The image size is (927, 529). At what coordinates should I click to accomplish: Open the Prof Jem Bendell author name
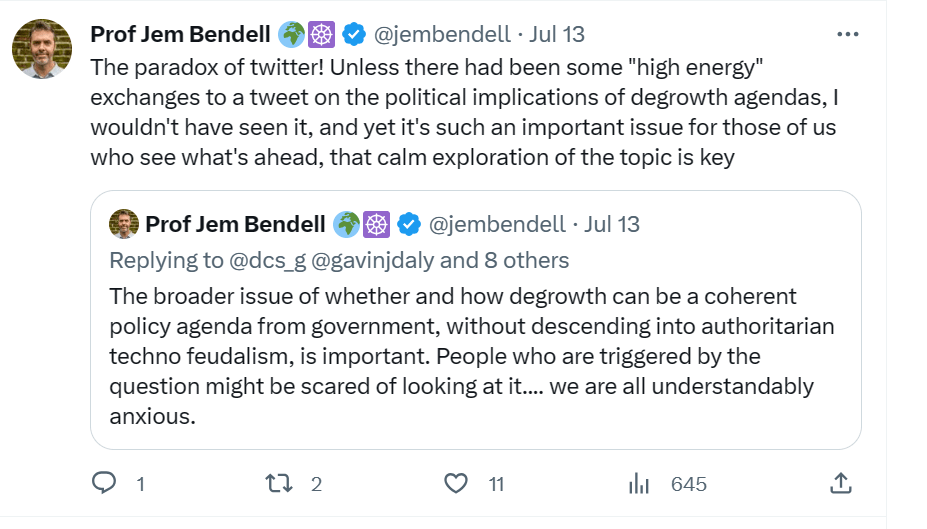(x=180, y=34)
